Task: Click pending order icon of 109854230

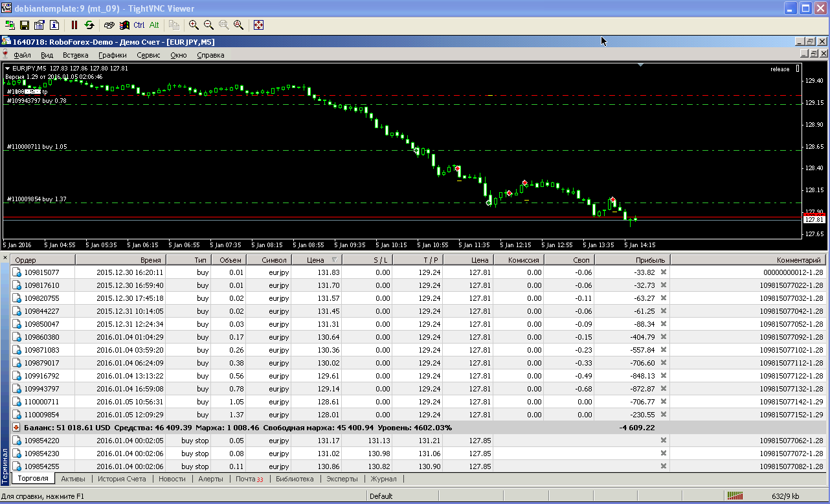Action: (x=17, y=454)
